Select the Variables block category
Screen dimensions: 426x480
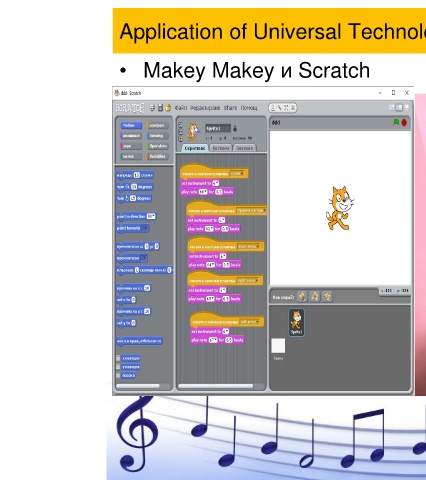[158, 156]
